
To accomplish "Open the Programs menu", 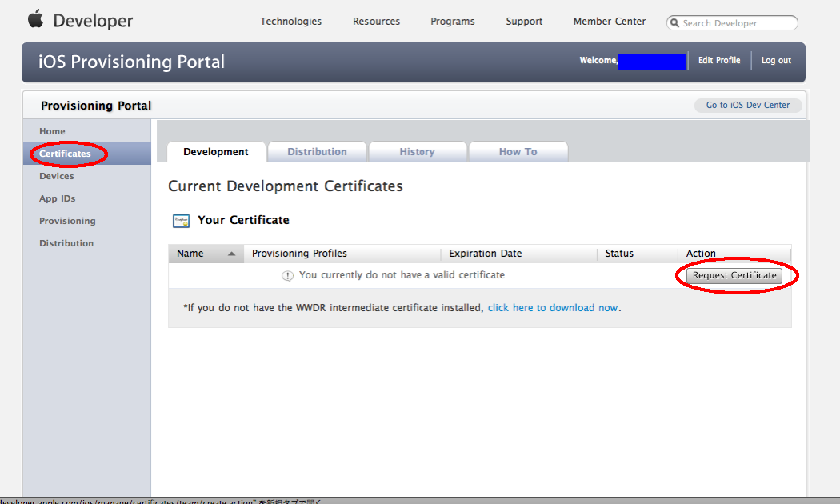I will click(453, 22).
